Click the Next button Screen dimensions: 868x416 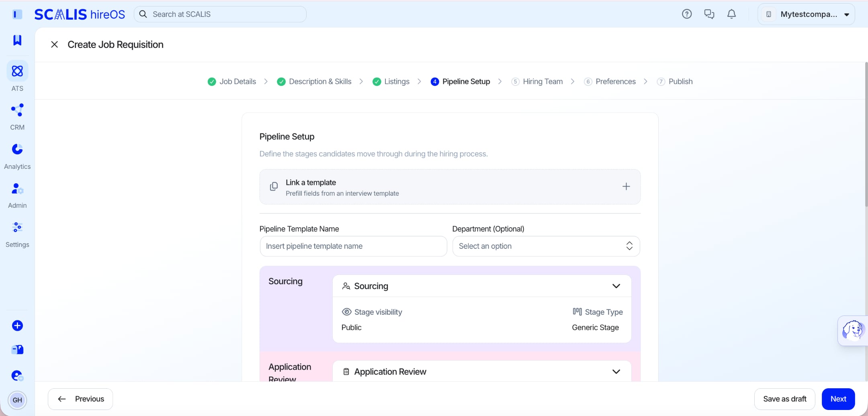pos(838,399)
